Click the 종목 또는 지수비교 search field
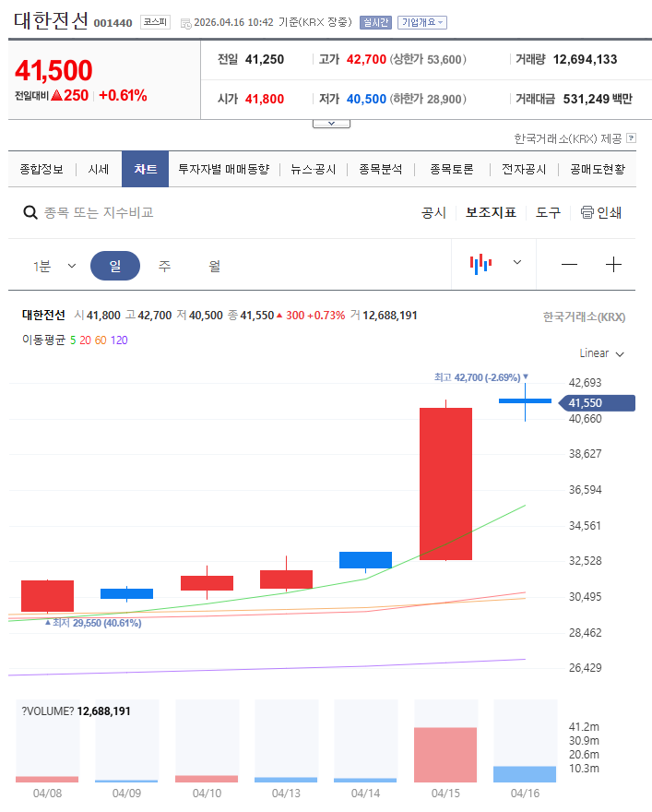652x812 pixels. pyautogui.click(x=99, y=213)
